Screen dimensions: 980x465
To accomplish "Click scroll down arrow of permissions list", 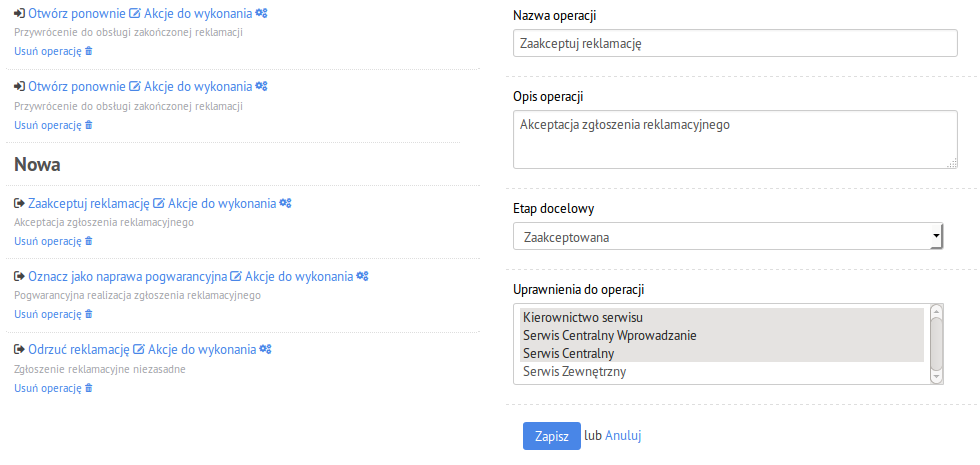I will pos(936,378).
